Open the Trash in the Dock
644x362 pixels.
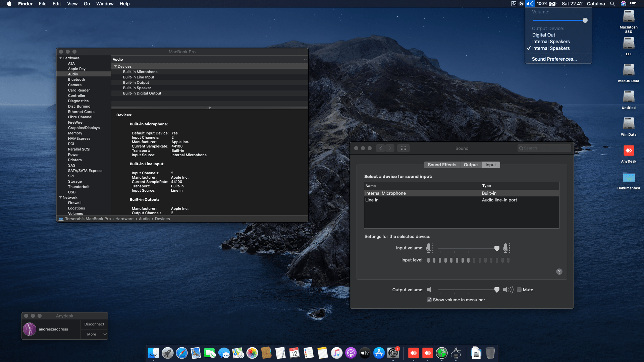[490, 353]
